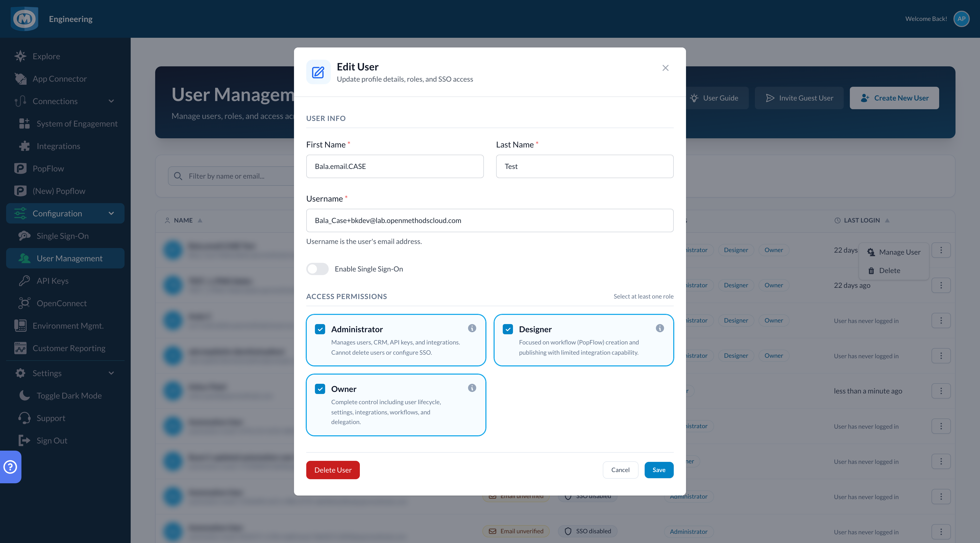
Task: Open OpenConnect in the sidebar
Action: 65,303
